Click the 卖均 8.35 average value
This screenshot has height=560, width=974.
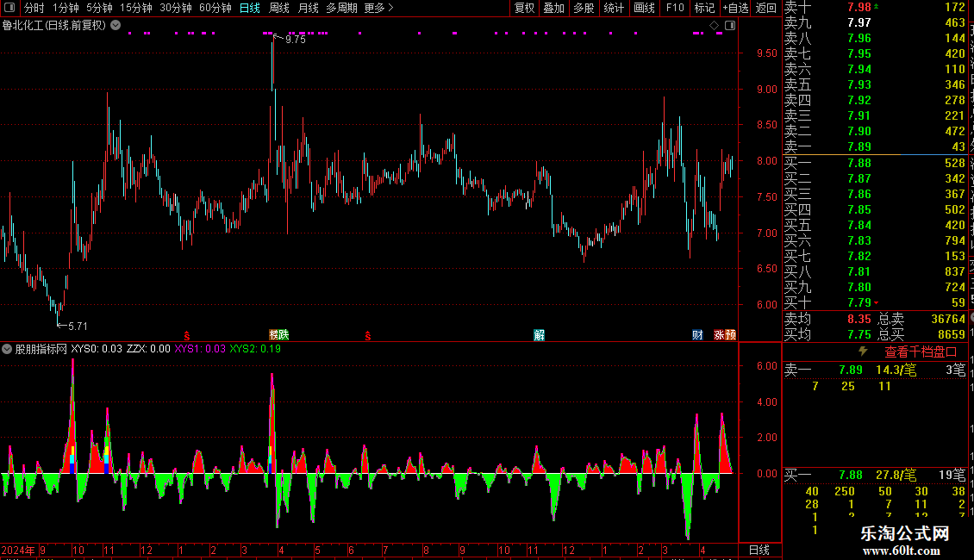(x=859, y=319)
